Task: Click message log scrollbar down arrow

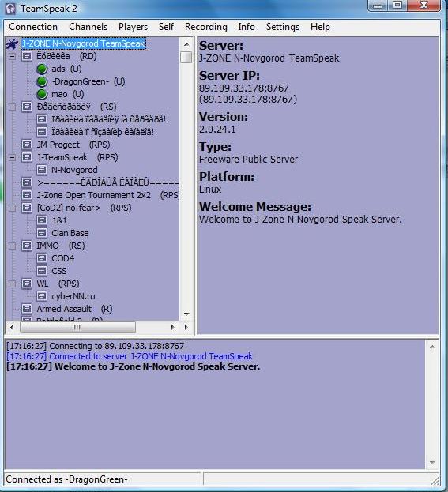Action: tap(432, 463)
